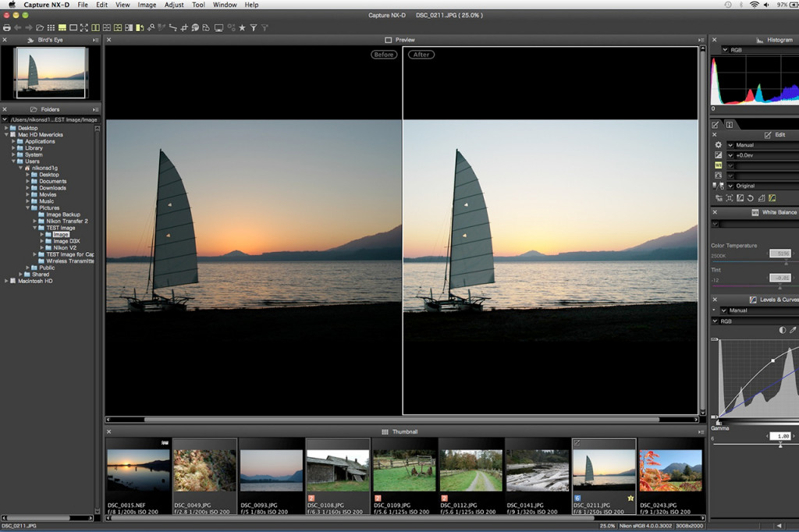The image size is (799, 532).
Task: Select the DSC_0109.JPG thumbnail
Action: [x=403, y=470]
